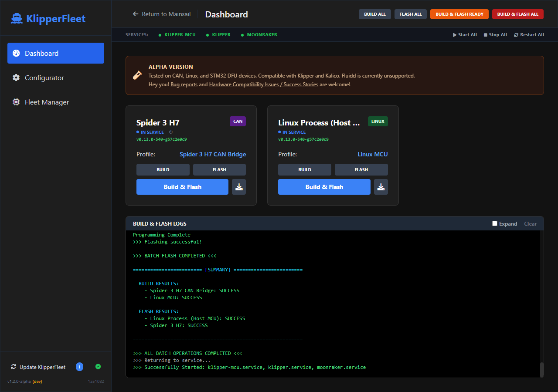Click the KLIPPER-MCU service status dot

[160, 35]
